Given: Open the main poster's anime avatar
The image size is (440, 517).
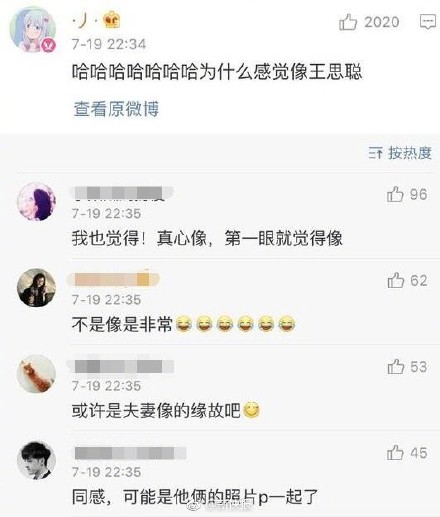Looking at the screenshot, I should click(x=32, y=30).
